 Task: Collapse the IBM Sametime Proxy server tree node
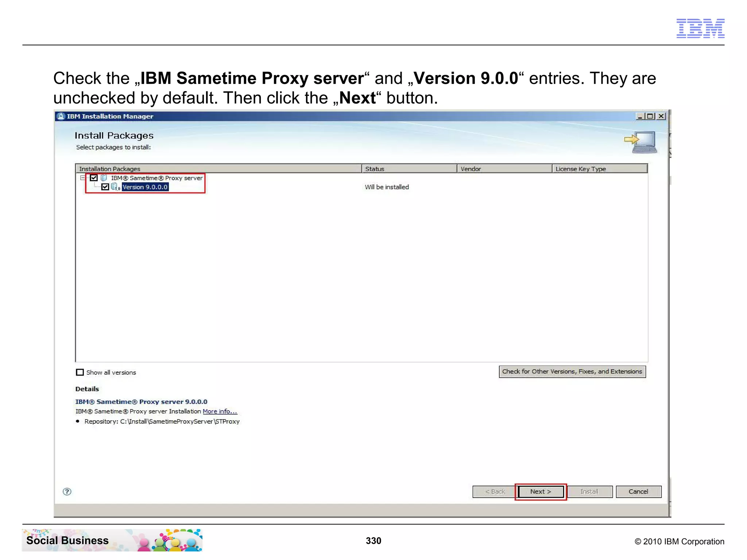point(82,178)
